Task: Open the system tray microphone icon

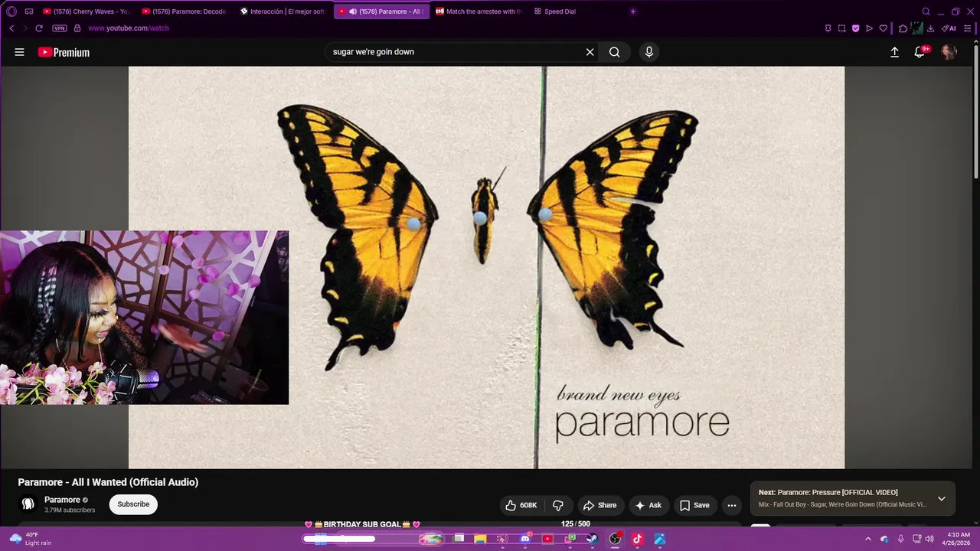Action: (x=900, y=539)
